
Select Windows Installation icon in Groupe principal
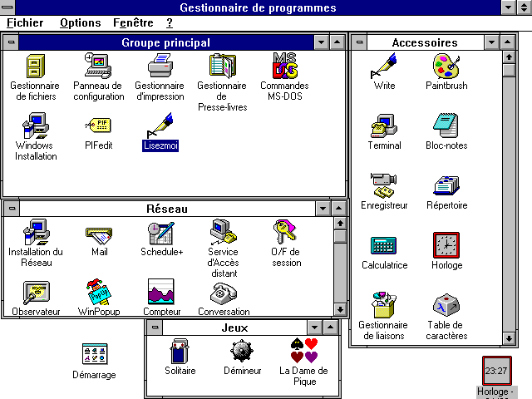pyautogui.click(x=36, y=126)
